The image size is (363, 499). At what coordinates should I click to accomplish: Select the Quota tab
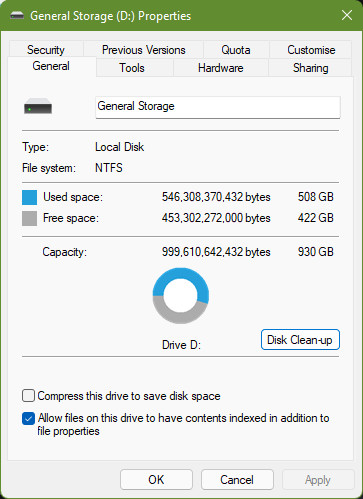(236, 50)
